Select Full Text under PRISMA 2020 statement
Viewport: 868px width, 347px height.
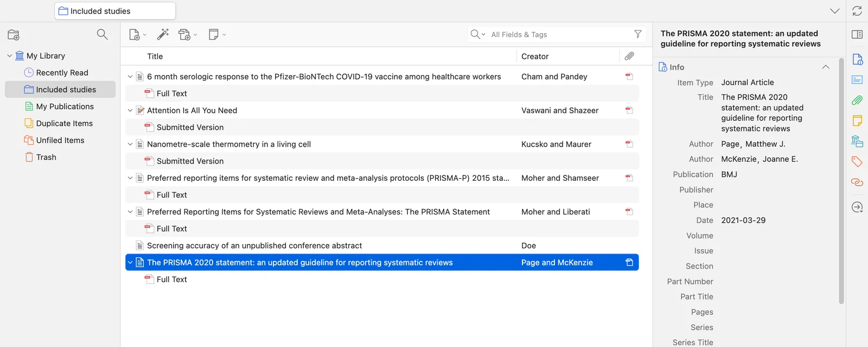point(382,279)
